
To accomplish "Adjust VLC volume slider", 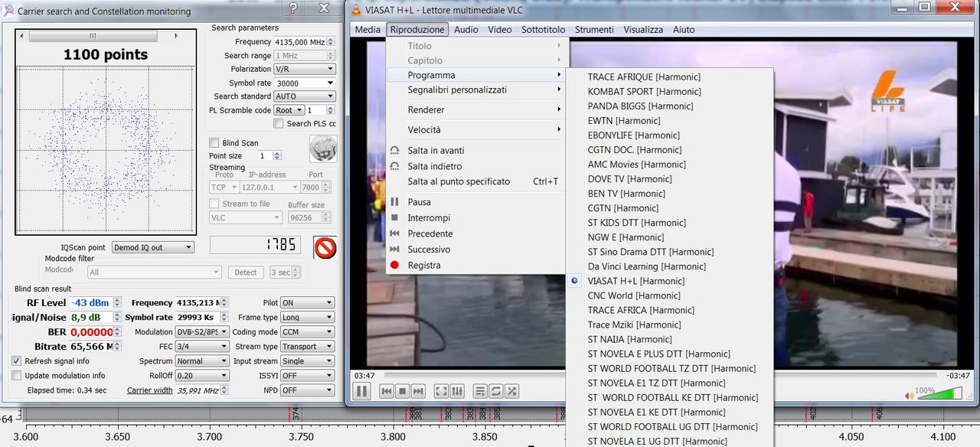I will pos(939,394).
